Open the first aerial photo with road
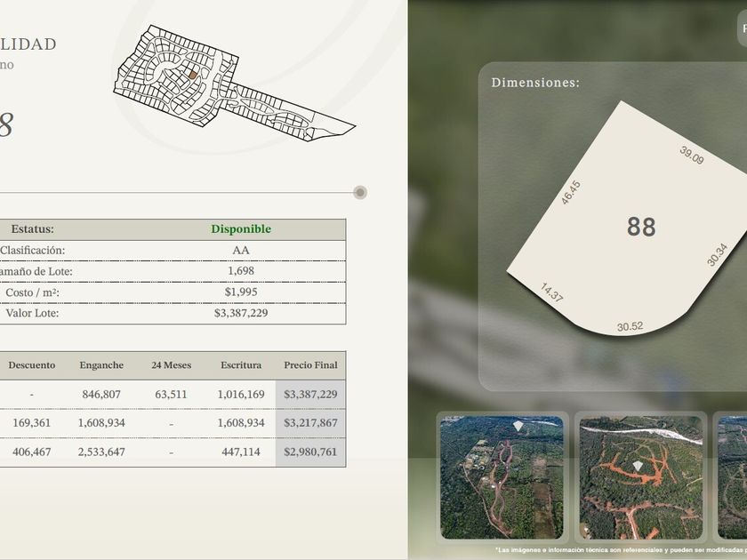Screen dimensions: 747x560 [x=502, y=477]
